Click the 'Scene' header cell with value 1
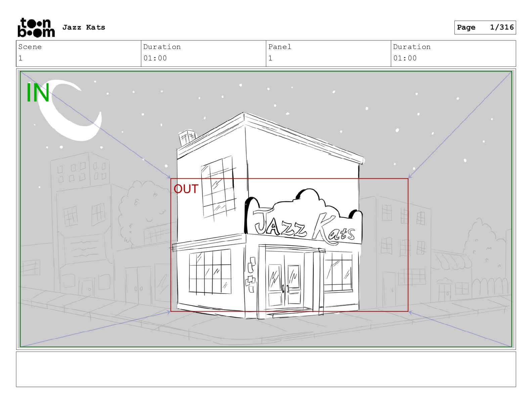This screenshot has height=411, width=532. click(79, 53)
